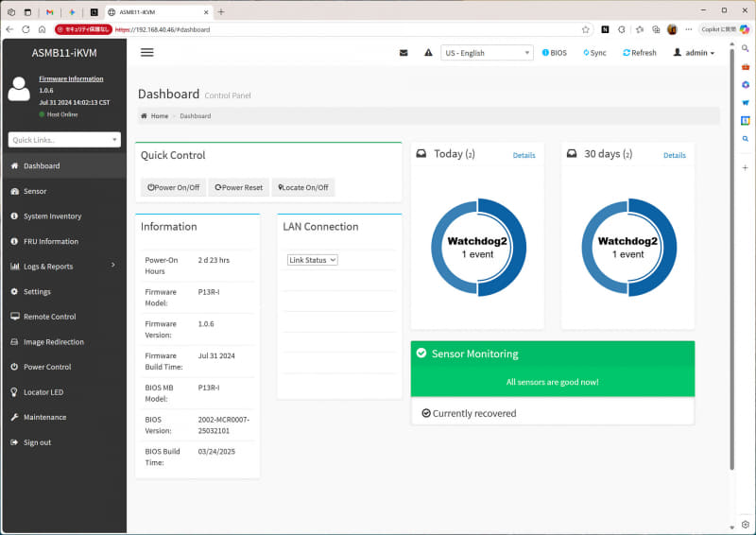The image size is (756, 535).
Task: Click the browser home icon
Action: click(x=42, y=29)
